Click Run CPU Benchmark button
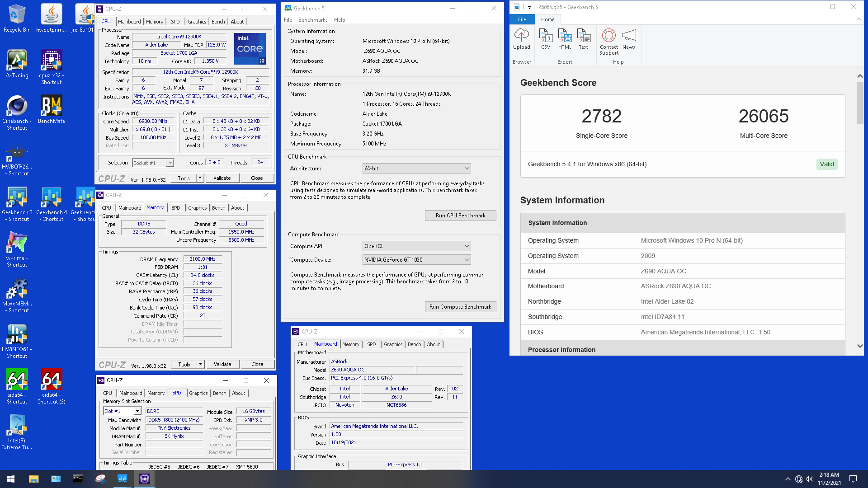The height and width of the screenshot is (488, 868). pos(460,216)
